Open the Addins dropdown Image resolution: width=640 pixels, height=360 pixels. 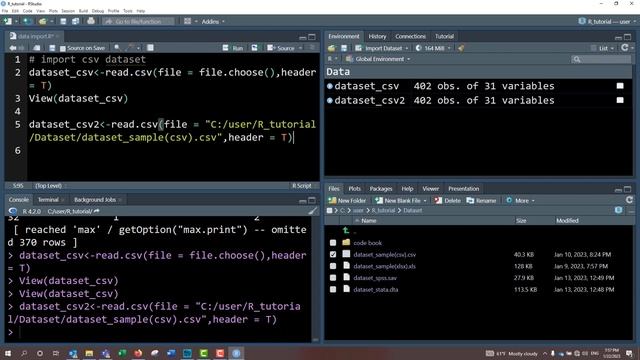[x=213, y=21]
